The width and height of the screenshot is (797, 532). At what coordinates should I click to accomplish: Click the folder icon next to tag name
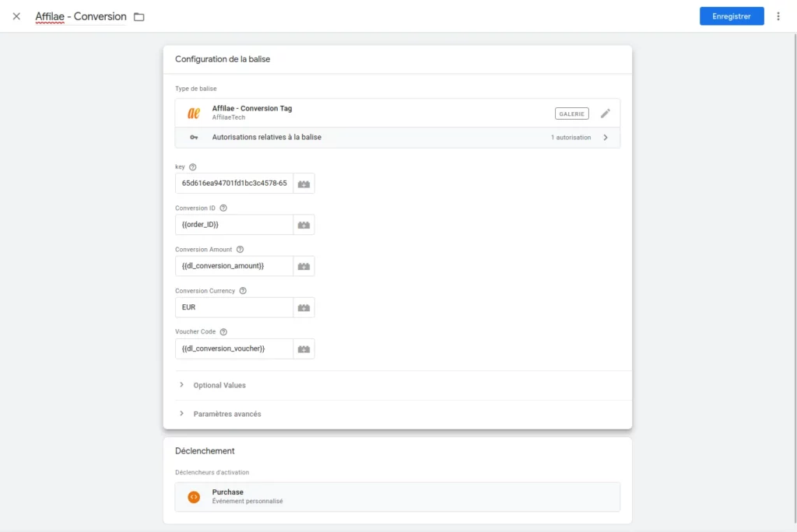(139, 17)
